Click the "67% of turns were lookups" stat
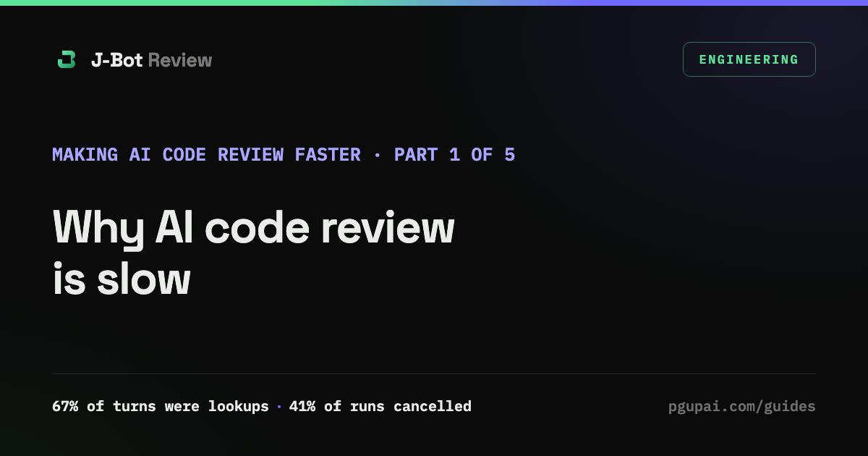The width and height of the screenshot is (868, 456). pyautogui.click(x=161, y=407)
